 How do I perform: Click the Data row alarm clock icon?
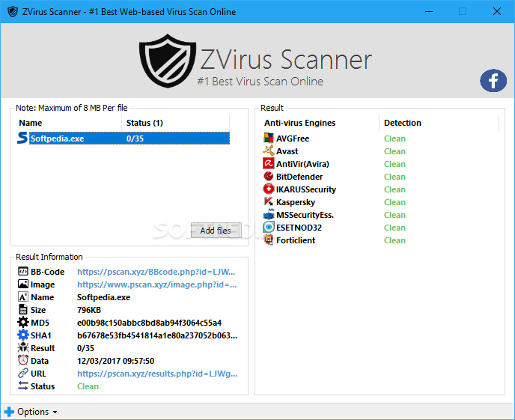point(23,360)
